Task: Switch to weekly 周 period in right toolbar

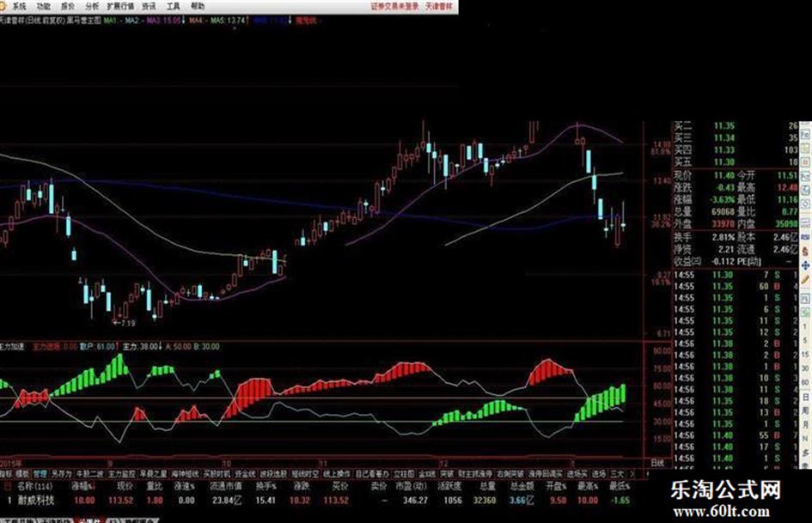Action: 806,410
